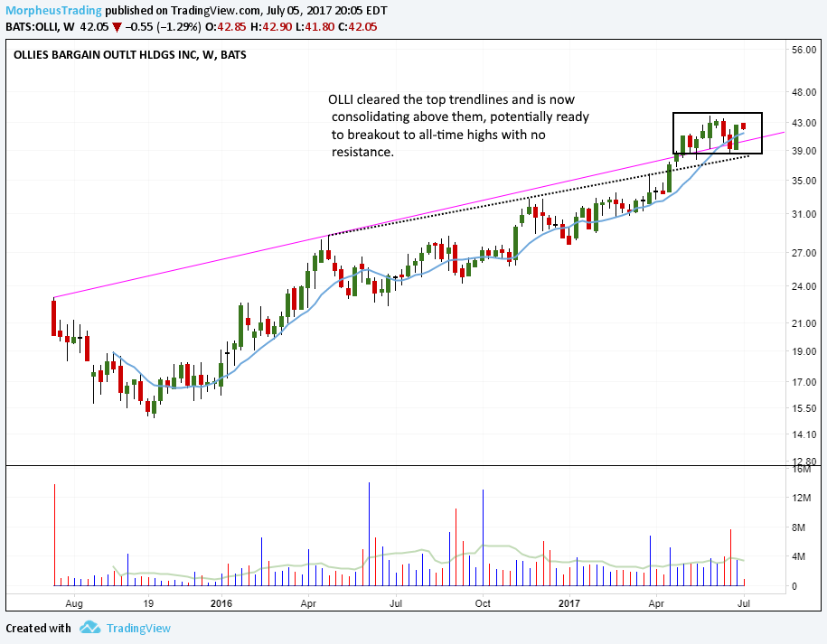Click the 35.00 price axis label
This screenshot has height=644, width=827.
tap(804, 181)
